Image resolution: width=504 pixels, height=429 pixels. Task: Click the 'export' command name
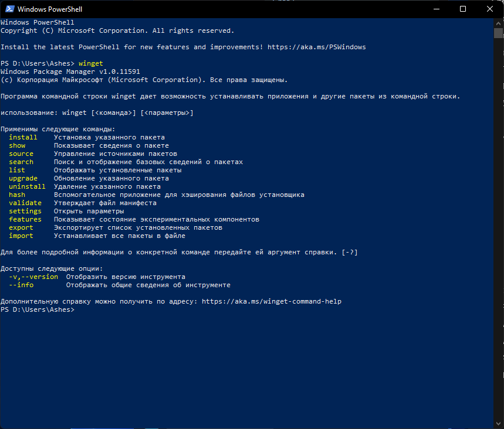21,227
